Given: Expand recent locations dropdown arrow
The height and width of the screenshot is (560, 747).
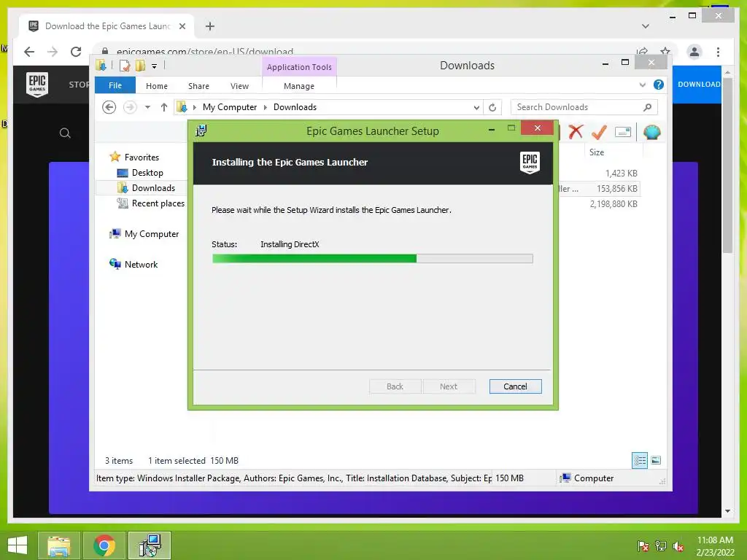Looking at the screenshot, I should click(147, 107).
